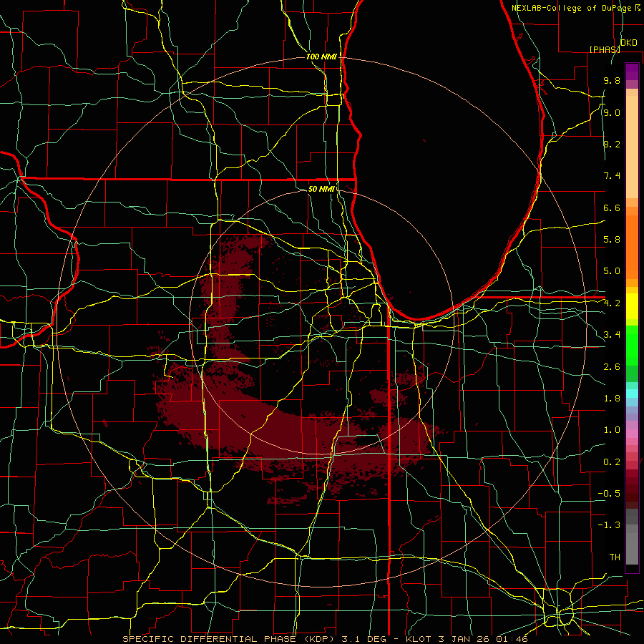The image size is (644, 644).
Task: Pick the bright green band near 3.4
Action: [x=632, y=346]
